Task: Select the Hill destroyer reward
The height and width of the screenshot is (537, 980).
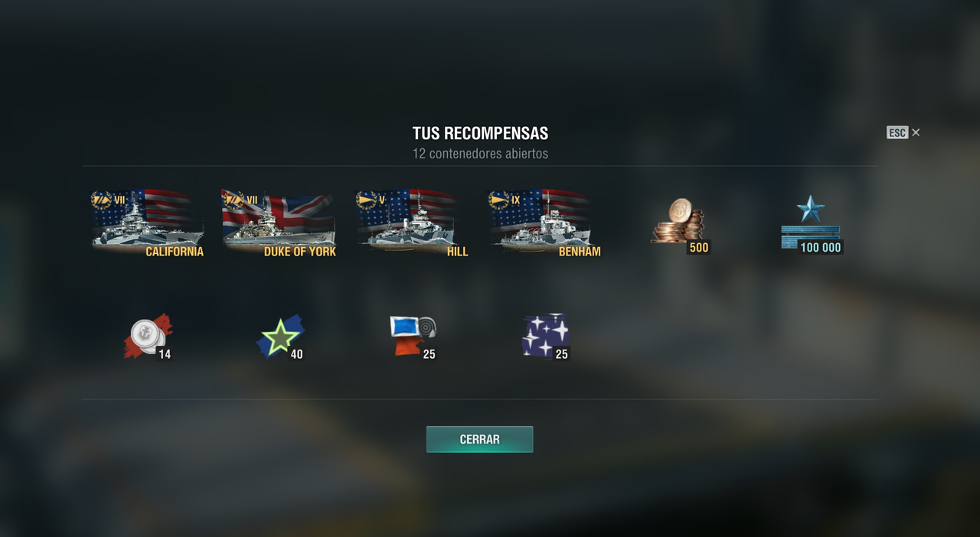Action: [412, 223]
